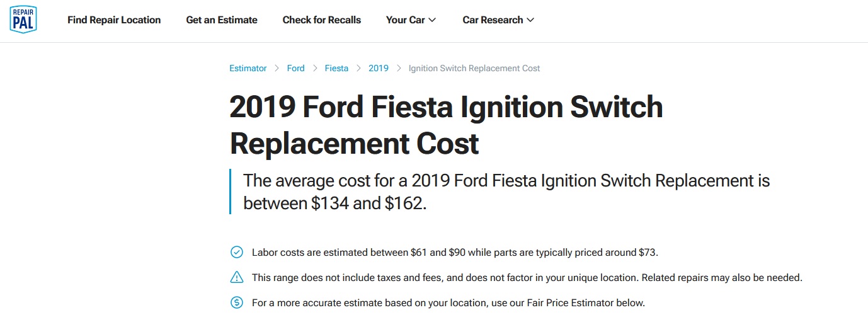The height and width of the screenshot is (327, 868).
Task: Click the breadcrumb chevron between Fiesta and 2019
Action: (x=358, y=68)
